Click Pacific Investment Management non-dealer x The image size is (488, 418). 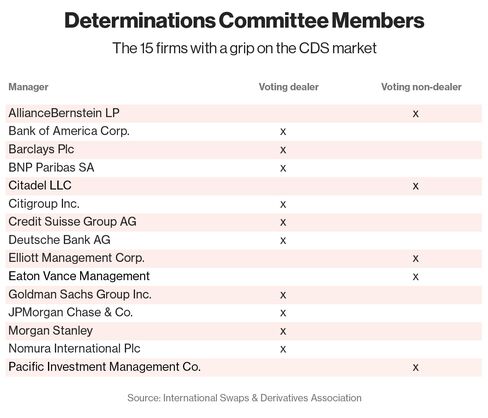click(x=415, y=367)
